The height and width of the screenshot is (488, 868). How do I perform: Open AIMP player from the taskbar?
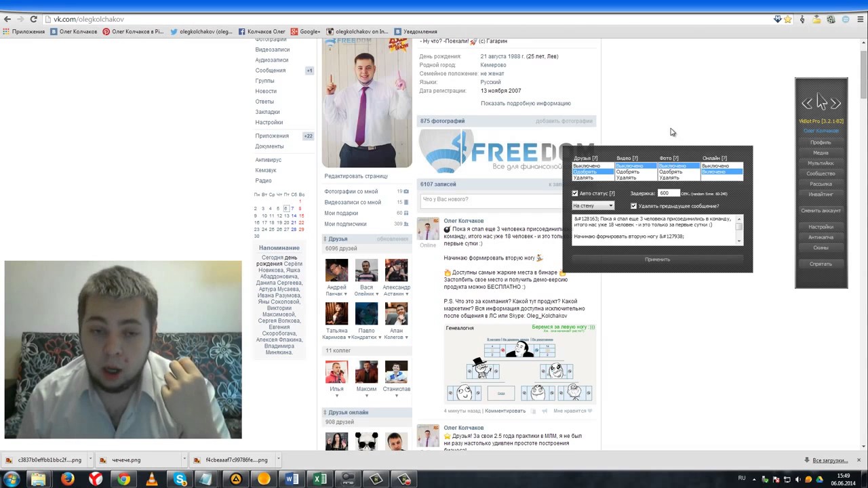click(236, 479)
